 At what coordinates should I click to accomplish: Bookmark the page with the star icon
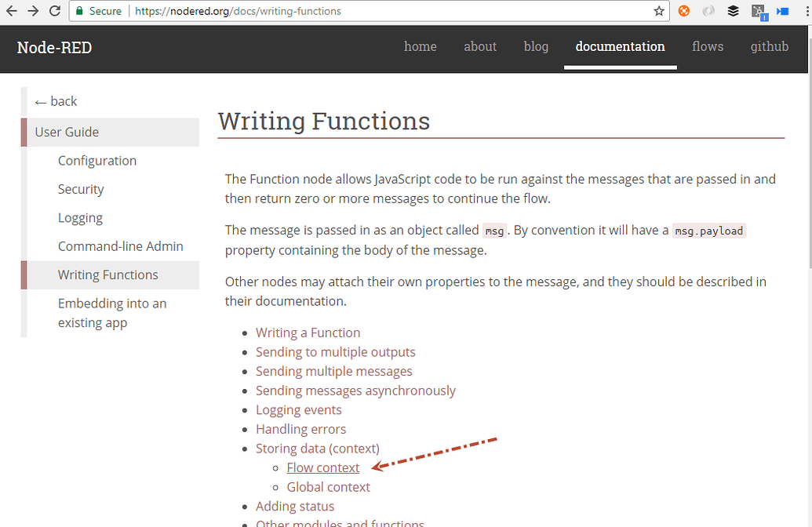(657, 11)
